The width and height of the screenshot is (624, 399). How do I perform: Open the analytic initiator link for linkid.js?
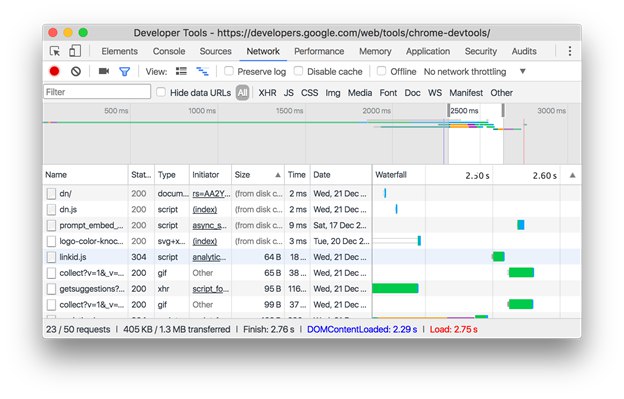209,257
